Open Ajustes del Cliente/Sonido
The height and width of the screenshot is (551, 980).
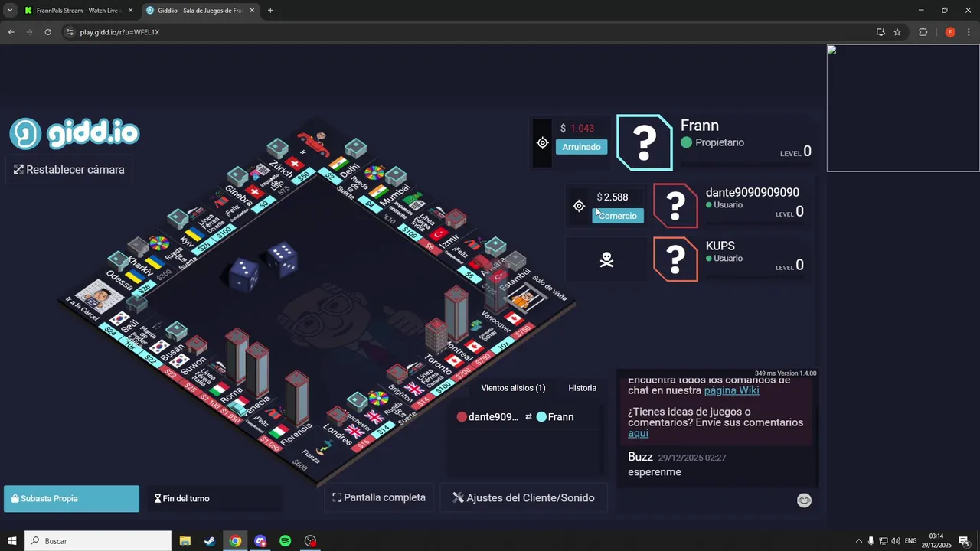point(523,497)
